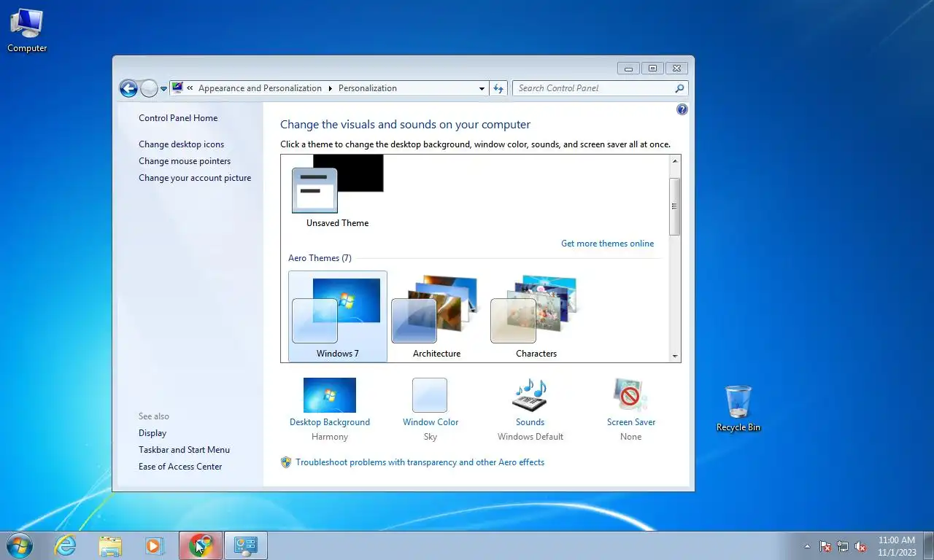Open the Window Color swatch icon
The width and height of the screenshot is (934, 560).
pyautogui.click(x=430, y=395)
